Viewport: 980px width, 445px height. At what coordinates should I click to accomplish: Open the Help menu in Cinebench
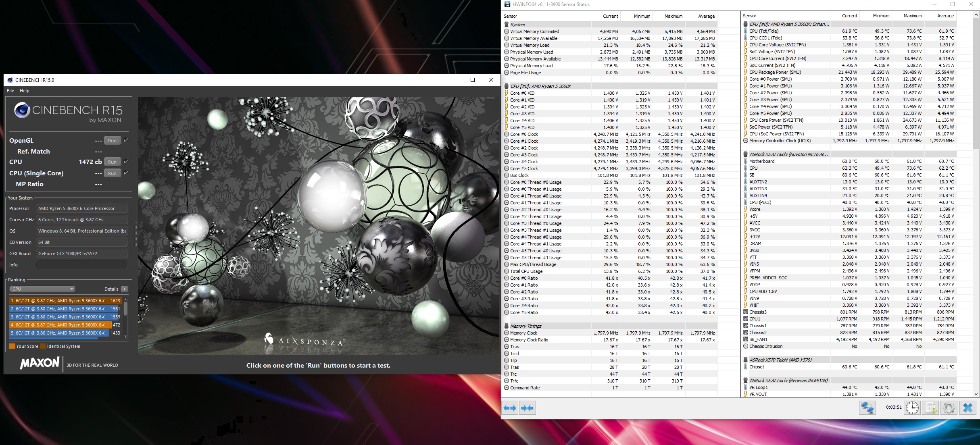click(x=25, y=91)
